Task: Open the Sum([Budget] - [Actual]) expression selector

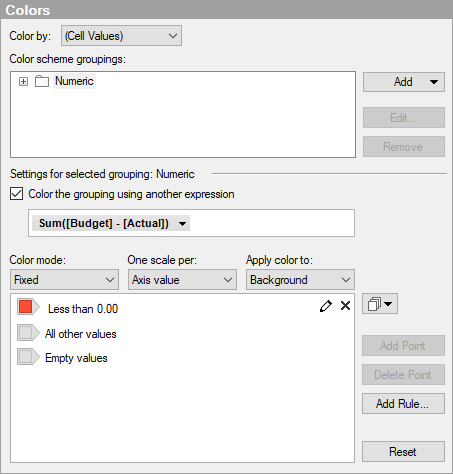Action: pos(111,223)
